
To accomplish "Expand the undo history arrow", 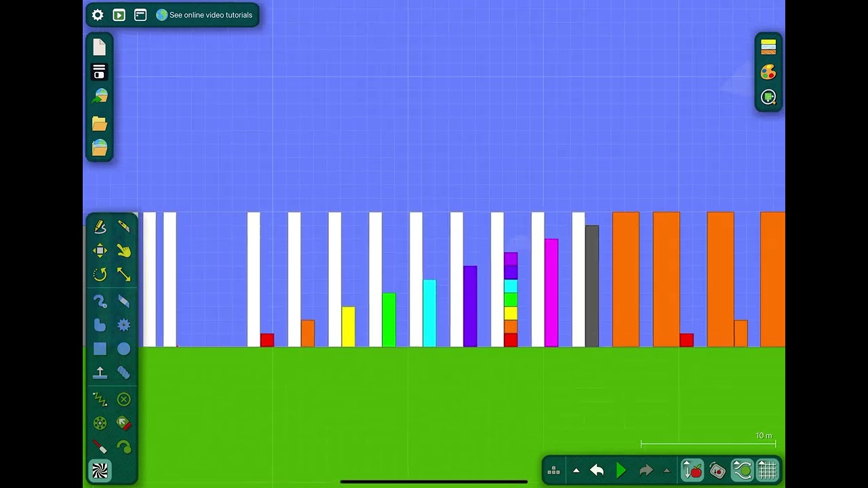I will tap(576, 470).
